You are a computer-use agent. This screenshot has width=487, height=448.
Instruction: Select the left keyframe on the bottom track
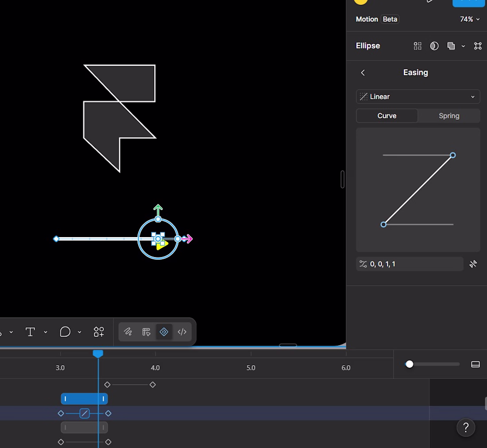[61, 442]
